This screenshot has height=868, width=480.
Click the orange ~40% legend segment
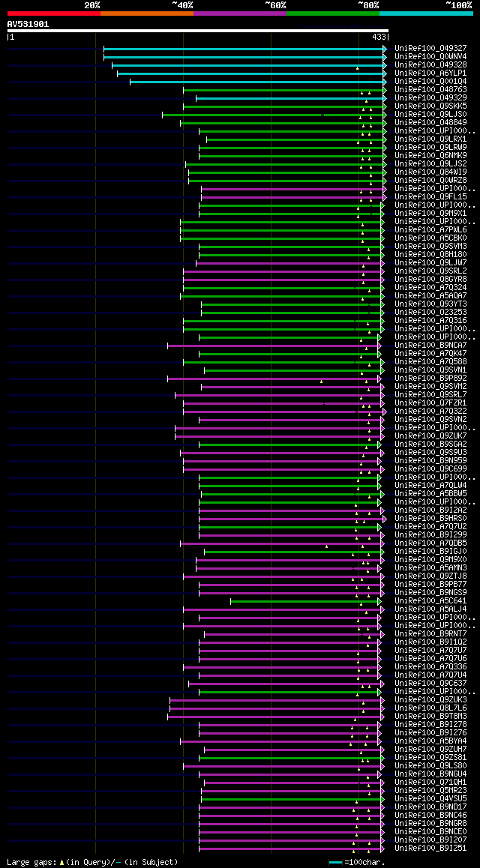pyautogui.click(x=147, y=13)
